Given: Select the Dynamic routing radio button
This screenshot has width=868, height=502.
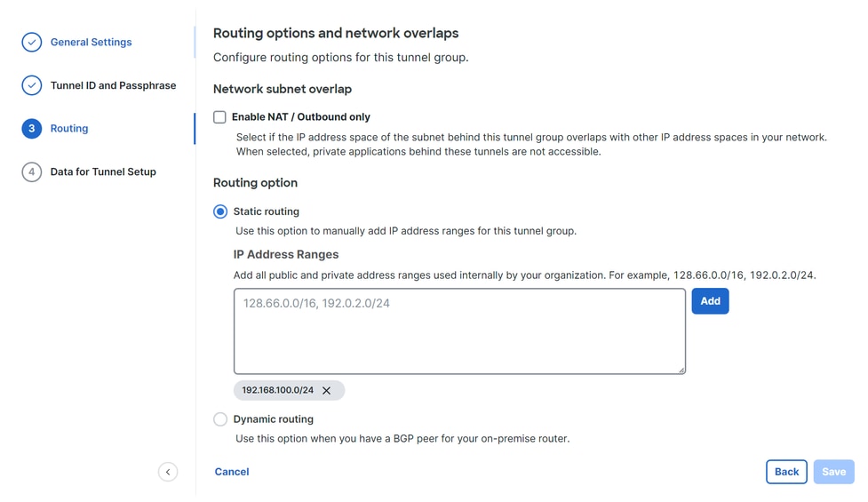Looking at the screenshot, I should click(x=220, y=419).
